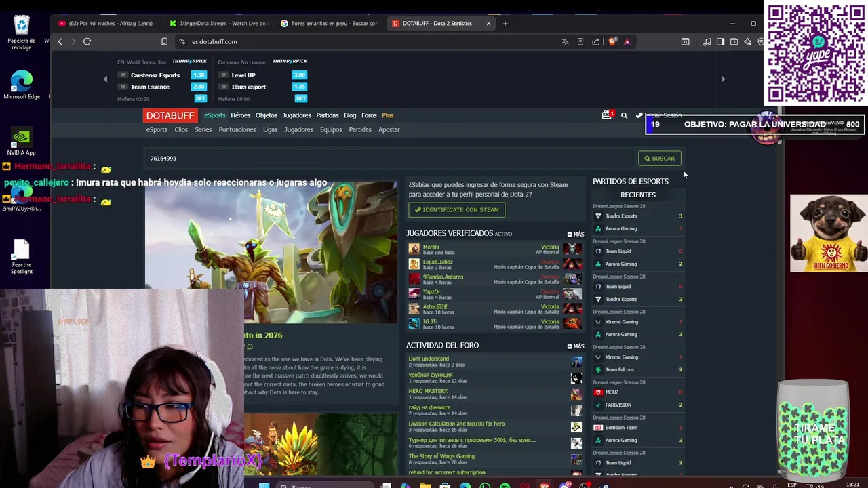Open the Objetos menu item
Screen dimensions: 868x488
click(267, 115)
